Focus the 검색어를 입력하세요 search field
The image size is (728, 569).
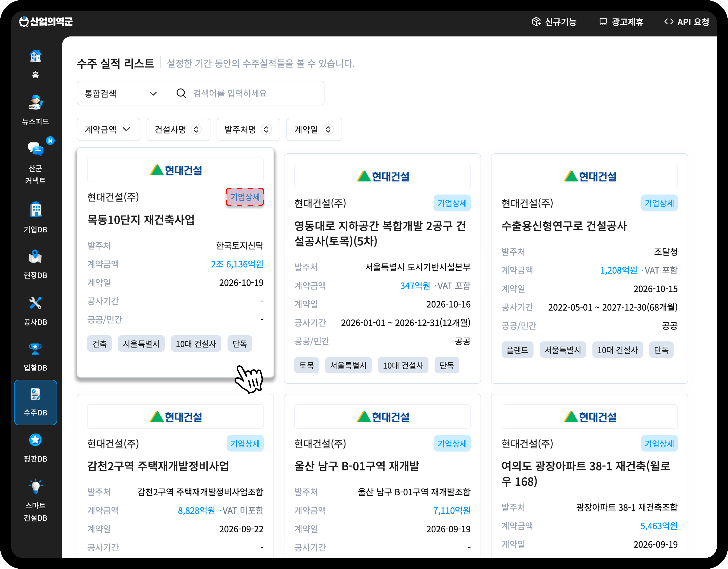coord(246,93)
